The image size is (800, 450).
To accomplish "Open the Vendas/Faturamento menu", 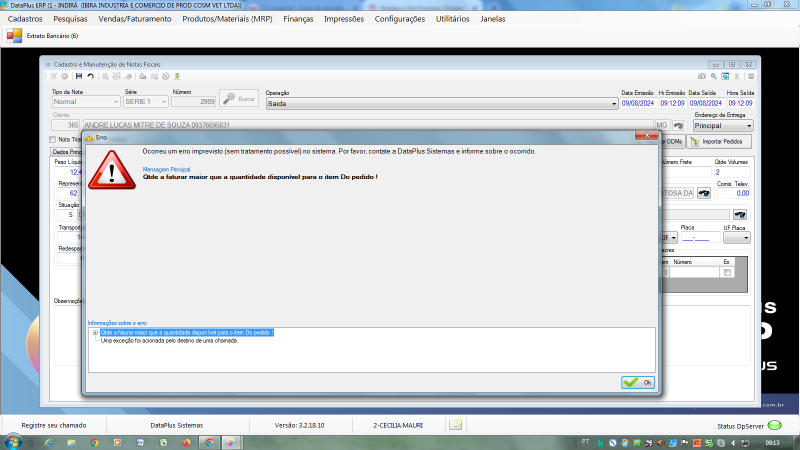I will click(x=135, y=19).
